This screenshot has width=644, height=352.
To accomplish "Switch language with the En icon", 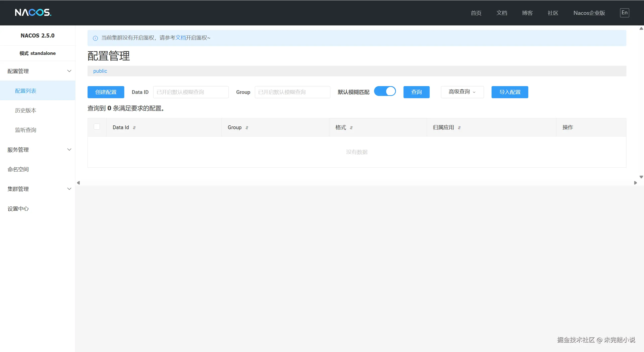I will [624, 13].
